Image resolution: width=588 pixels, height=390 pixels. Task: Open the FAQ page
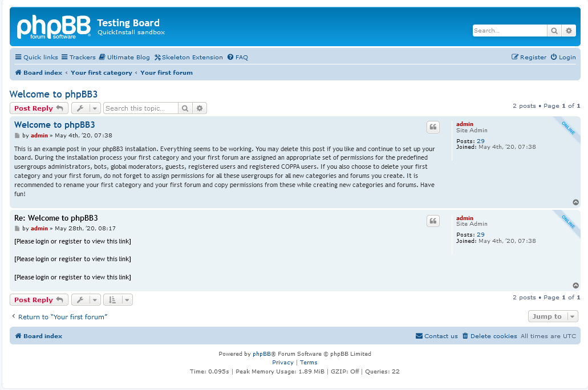coord(237,58)
